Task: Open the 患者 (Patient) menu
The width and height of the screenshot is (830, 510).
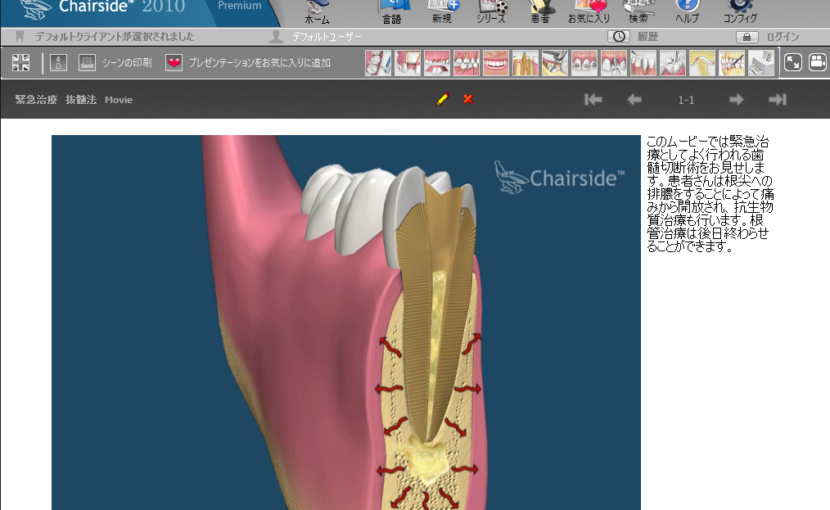Action: (x=540, y=13)
